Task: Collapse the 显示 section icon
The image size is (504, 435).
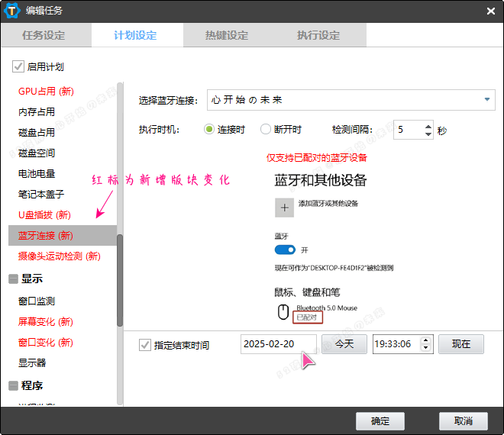Action: 13,279
